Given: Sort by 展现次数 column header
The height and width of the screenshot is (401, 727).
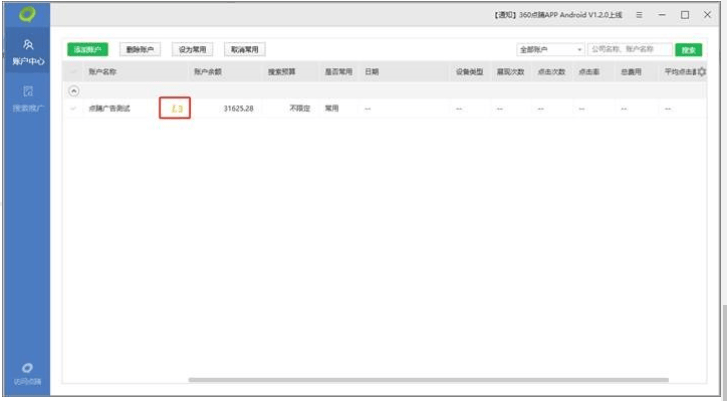Looking at the screenshot, I should pyautogui.click(x=510, y=72).
